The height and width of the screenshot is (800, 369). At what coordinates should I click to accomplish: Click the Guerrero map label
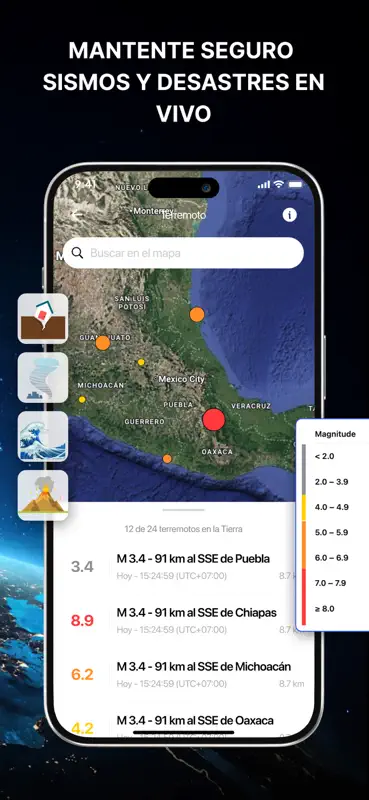pyautogui.click(x=145, y=422)
